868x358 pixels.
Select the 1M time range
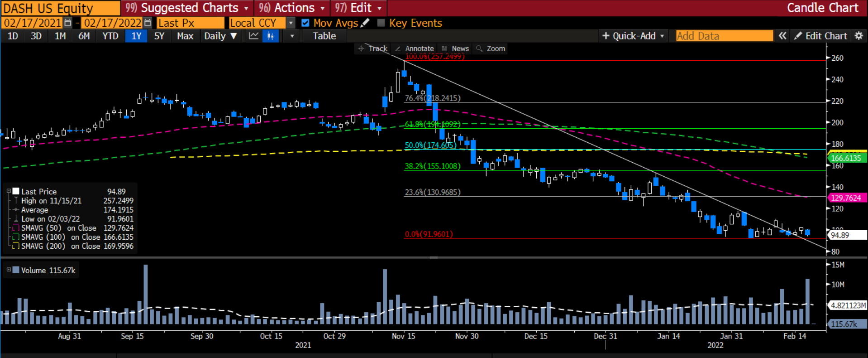[x=60, y=36]
